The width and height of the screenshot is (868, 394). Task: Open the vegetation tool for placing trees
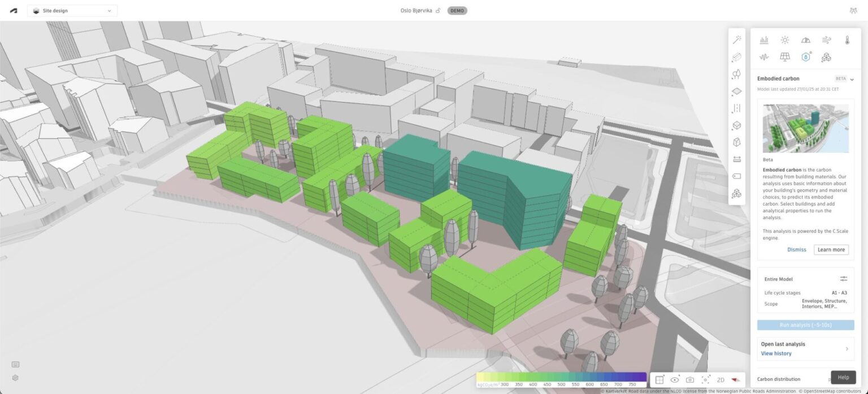coord(737,75)
